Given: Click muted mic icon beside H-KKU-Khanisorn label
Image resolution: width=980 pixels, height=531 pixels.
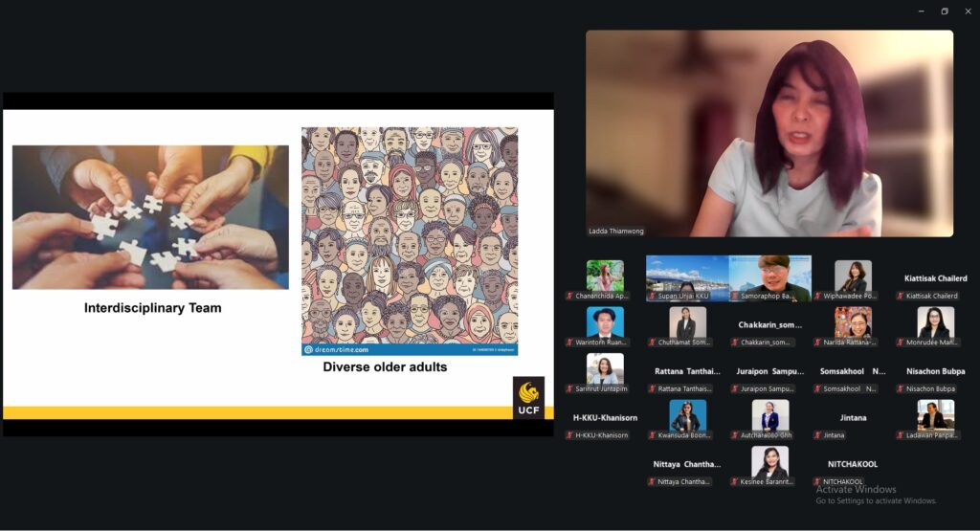Looking at the screenshot, I should (570, 435).
